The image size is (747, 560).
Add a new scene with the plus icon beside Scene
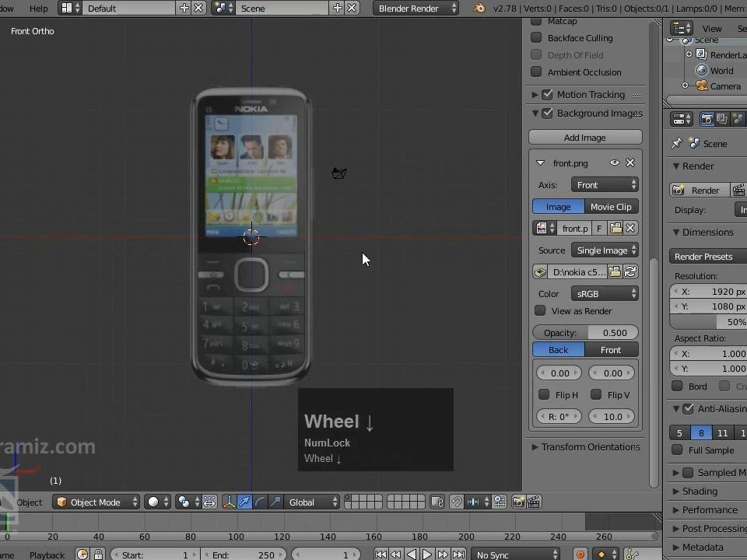tap(337, 8)
